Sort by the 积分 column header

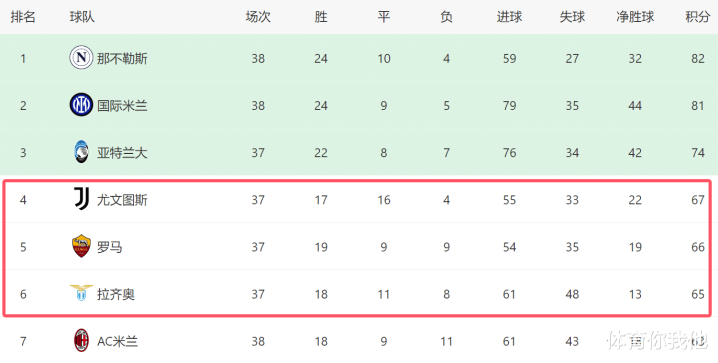coord(697,17)
